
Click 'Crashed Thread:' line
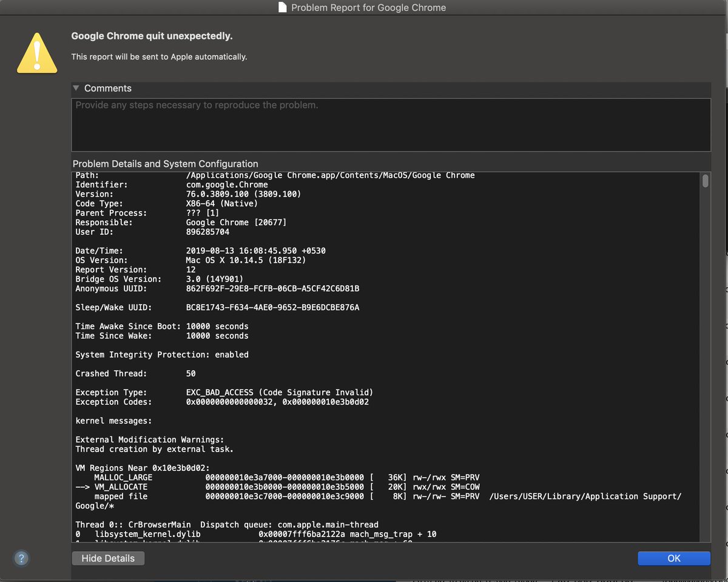(135, 373)
